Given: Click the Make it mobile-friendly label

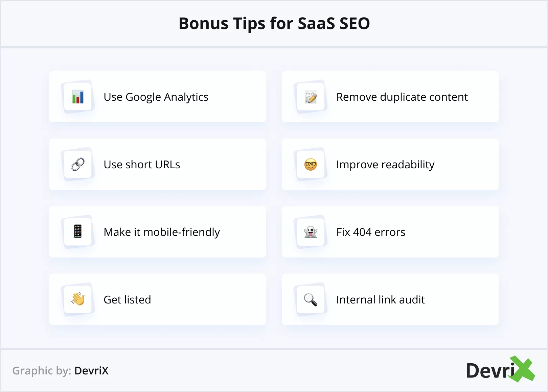Looking at the screenshot, I should click(x=162, y=232).
